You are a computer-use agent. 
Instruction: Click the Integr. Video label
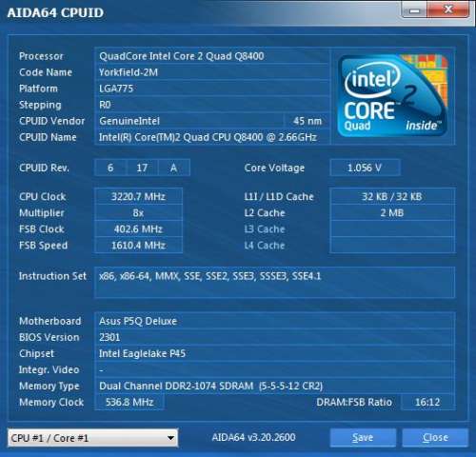(50, 369)
